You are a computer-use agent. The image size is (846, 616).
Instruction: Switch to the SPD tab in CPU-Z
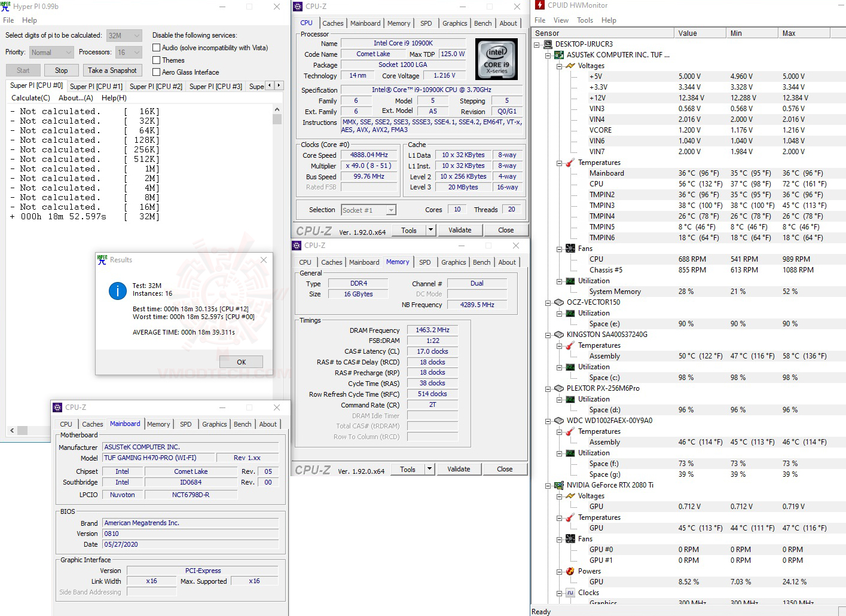click(426, 23)
